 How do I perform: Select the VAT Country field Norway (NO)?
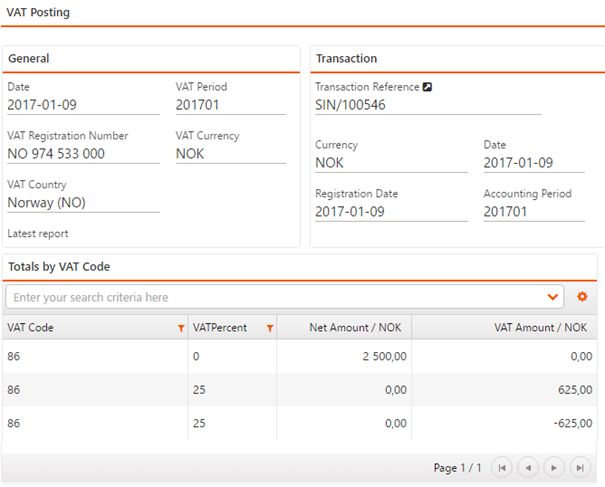(82, 202)
